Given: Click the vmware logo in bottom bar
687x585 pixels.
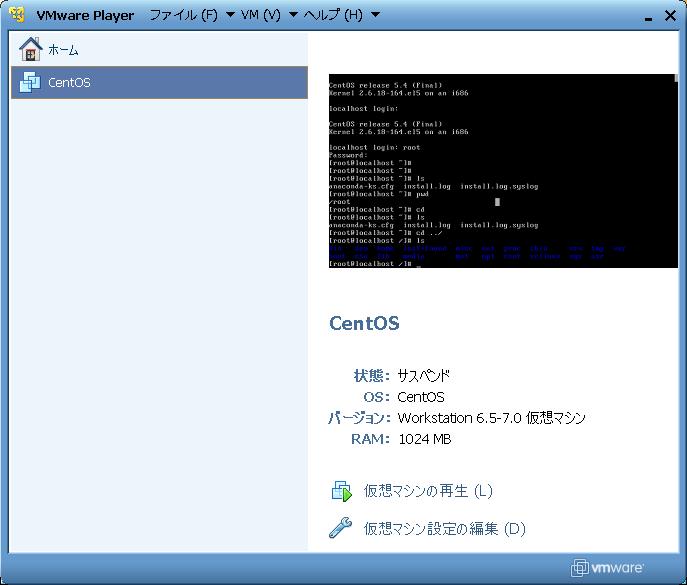Looking at the screenshot, I should [608, 568].
